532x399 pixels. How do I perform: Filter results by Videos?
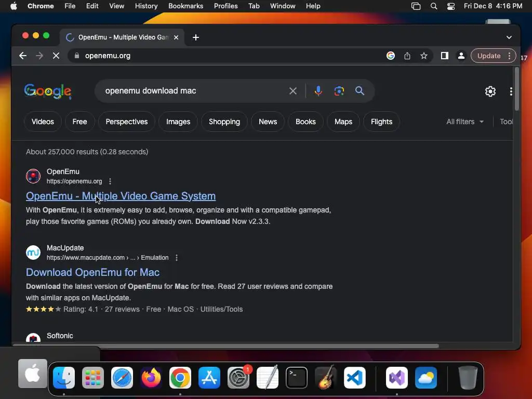(43, 122)
